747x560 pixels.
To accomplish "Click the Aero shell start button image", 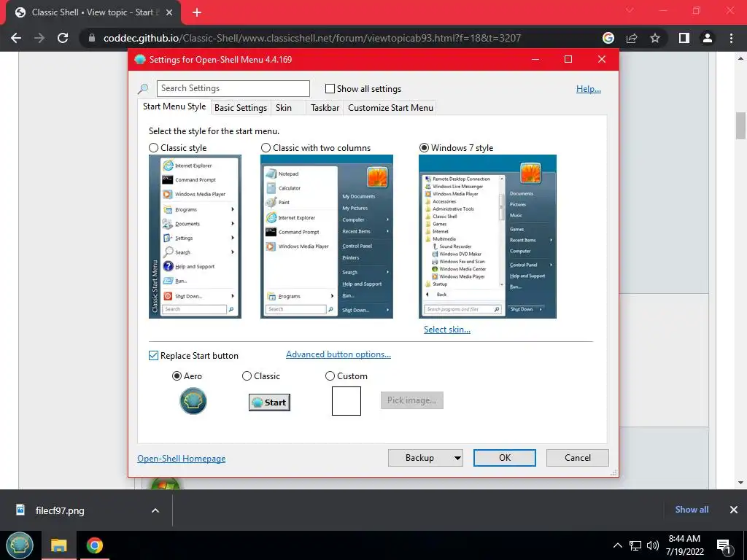I will tap(193, 401).
